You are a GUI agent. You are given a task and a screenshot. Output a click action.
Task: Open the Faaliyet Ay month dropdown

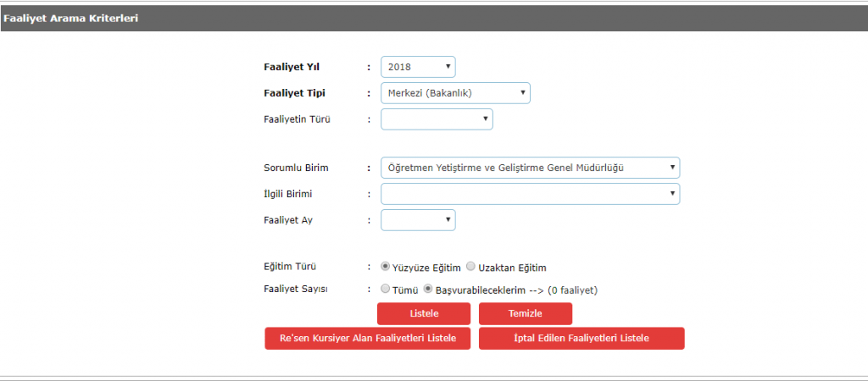click(418, 220)
